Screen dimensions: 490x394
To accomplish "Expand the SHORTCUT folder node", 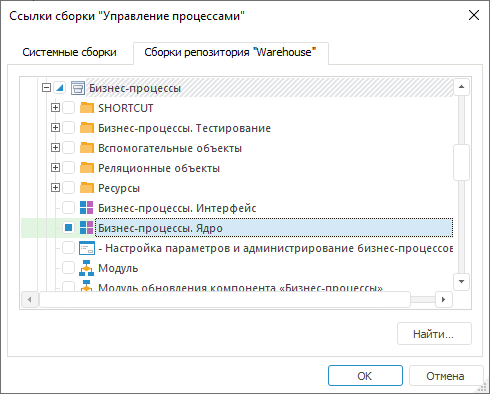I will click(x=55, y=108).
